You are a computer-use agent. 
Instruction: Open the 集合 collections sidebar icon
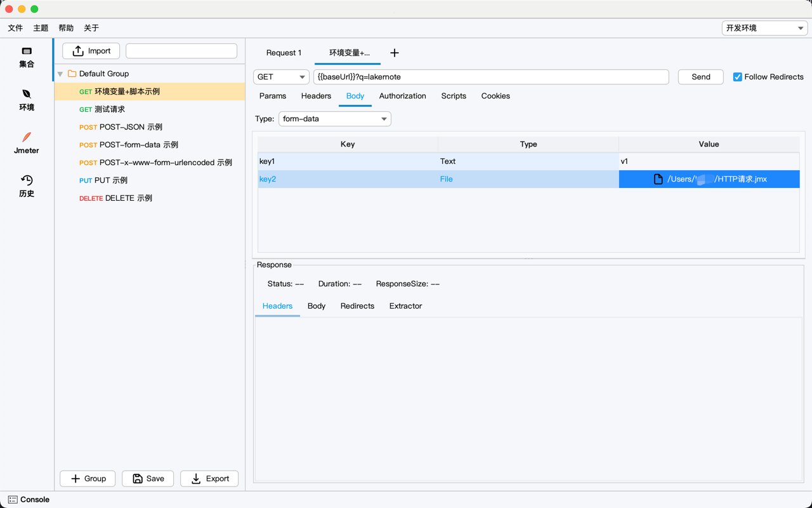tap(27, 51)
